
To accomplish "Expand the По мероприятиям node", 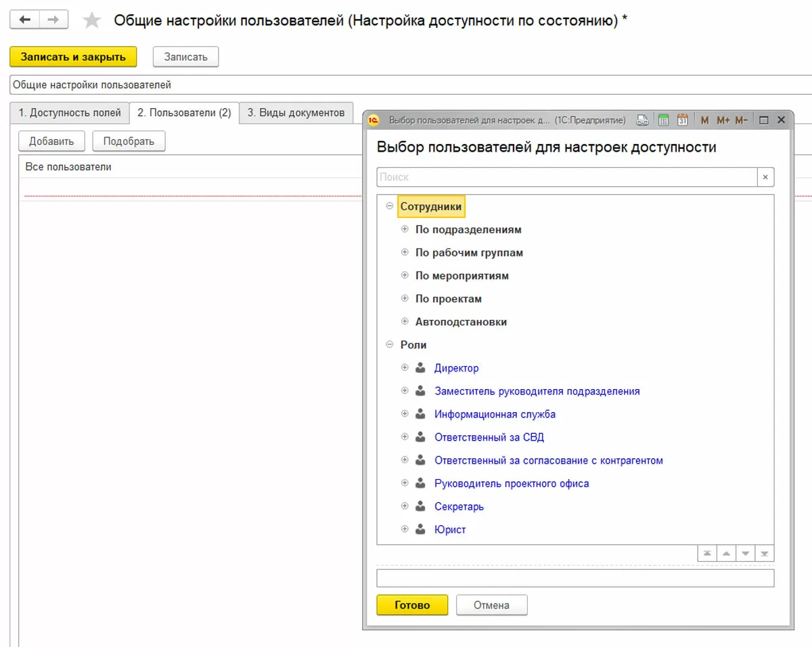I will pos(405,275).
